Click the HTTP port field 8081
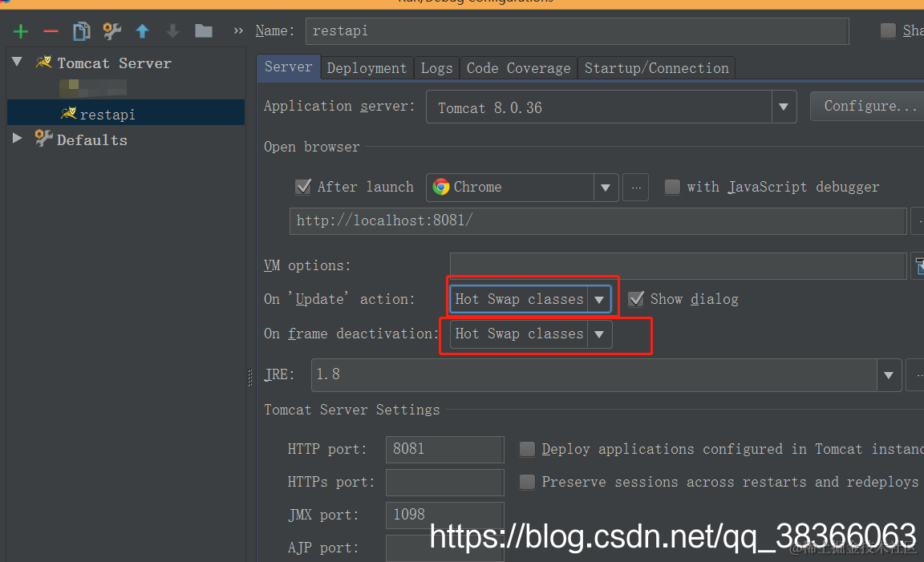 point(445,449)
